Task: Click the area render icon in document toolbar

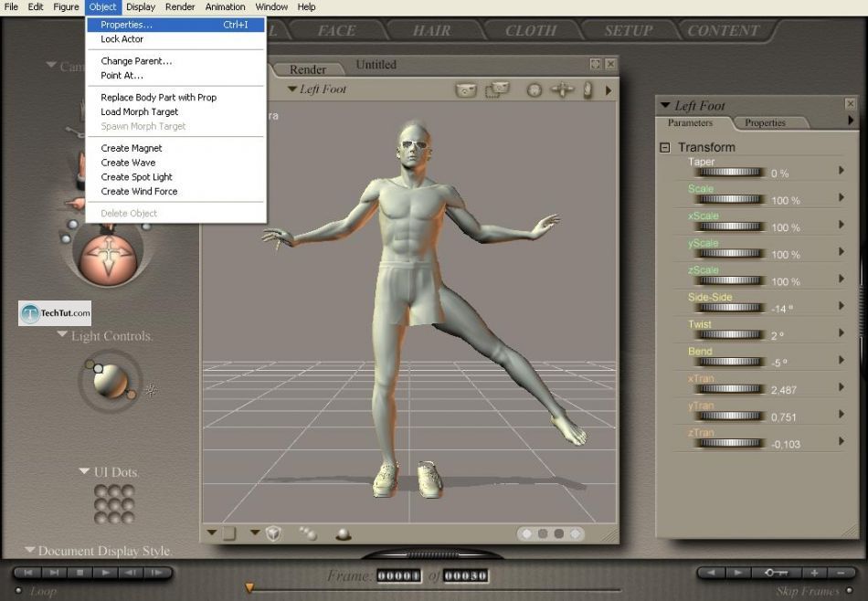Action: tap(497, 90)
